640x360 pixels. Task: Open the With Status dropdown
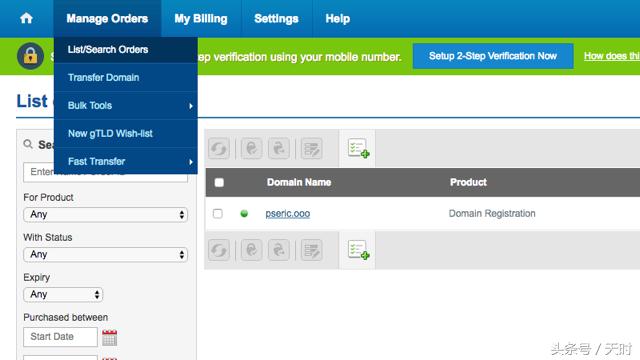(x=105, y=255)
